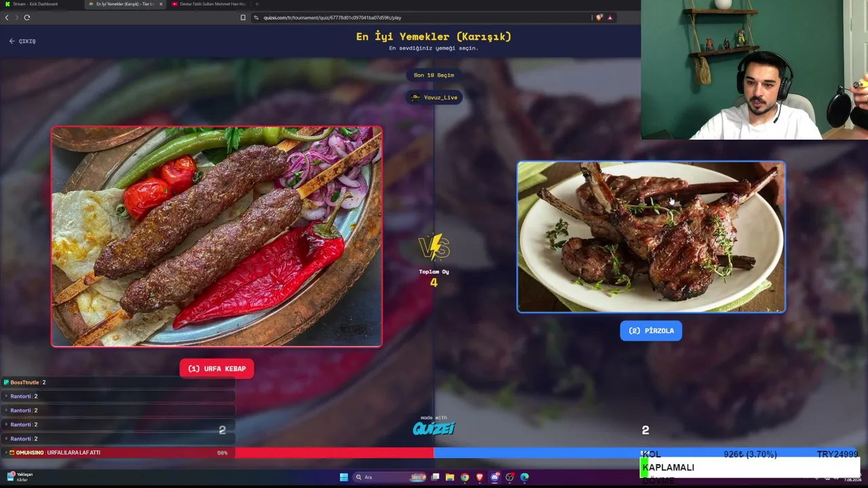Image resolution: width=868 pixels, height=488 pixels.
Task: Open a new browser tab
Action: coord(256,4)
